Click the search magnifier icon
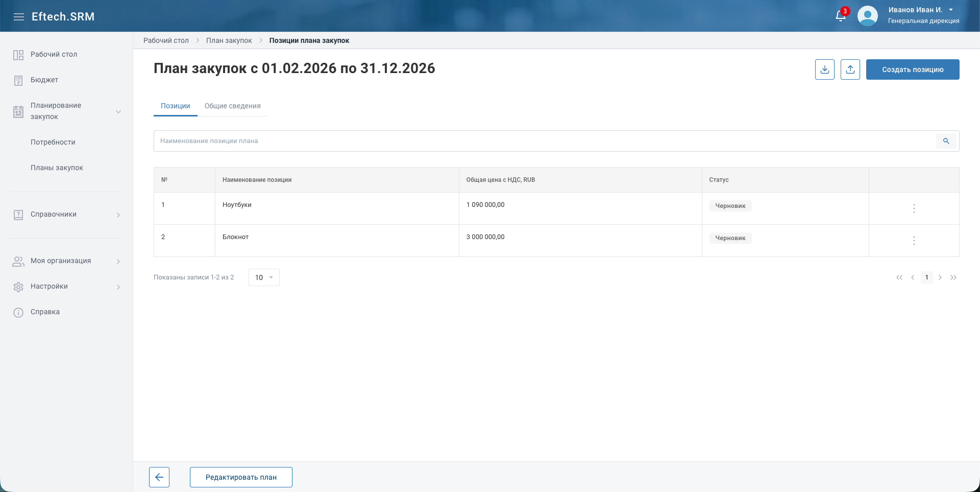This screenshot has width=980, height=492. [946, 141]
